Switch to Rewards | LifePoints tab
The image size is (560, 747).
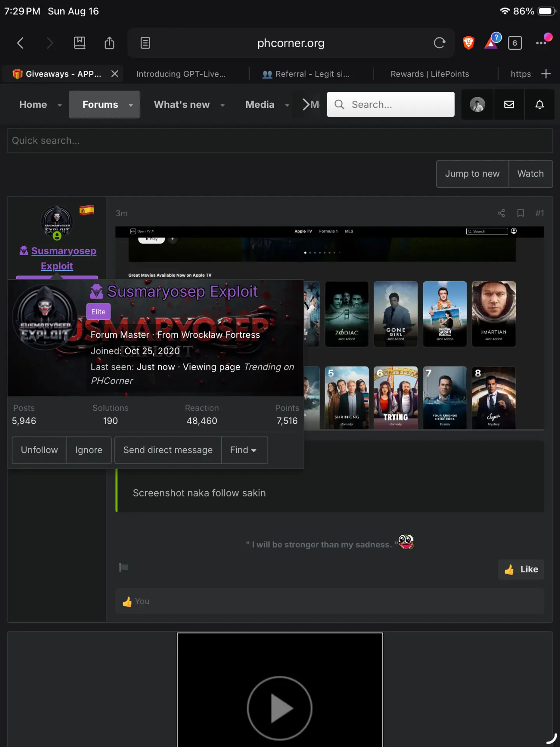430,74
